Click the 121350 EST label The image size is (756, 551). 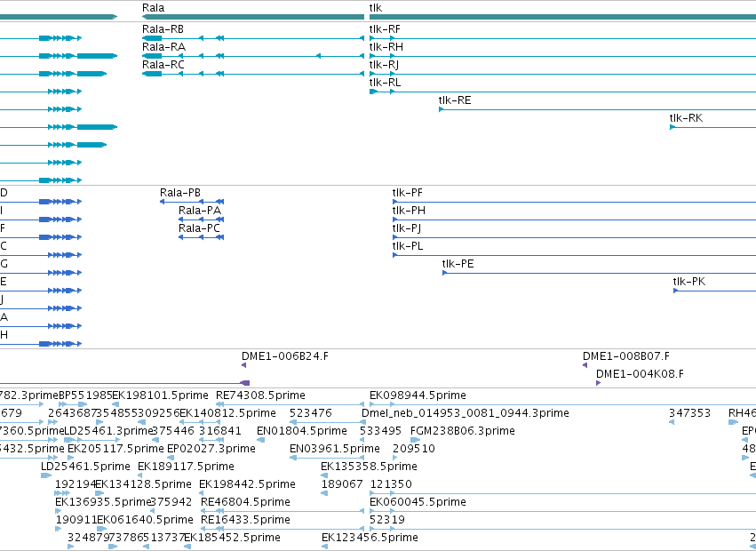391,484
